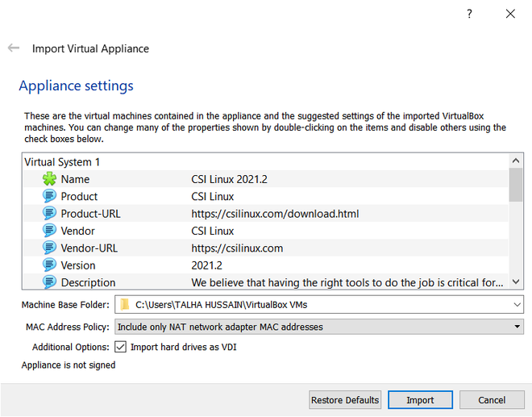The width and height of the screenshot is (532, 417).
Task: Click the Vendor row speech bubble icon
Action: [50, 231]
